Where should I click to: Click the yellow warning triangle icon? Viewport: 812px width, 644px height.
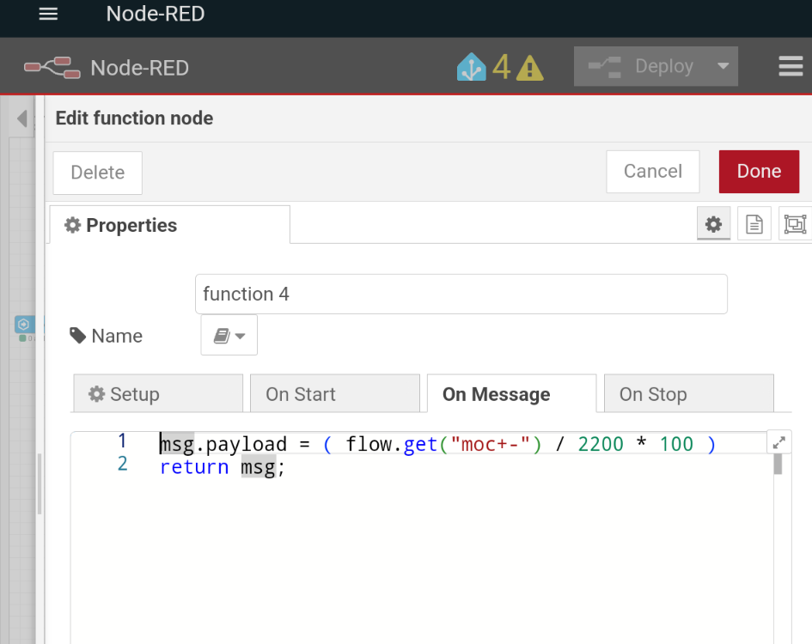point(530,69)
